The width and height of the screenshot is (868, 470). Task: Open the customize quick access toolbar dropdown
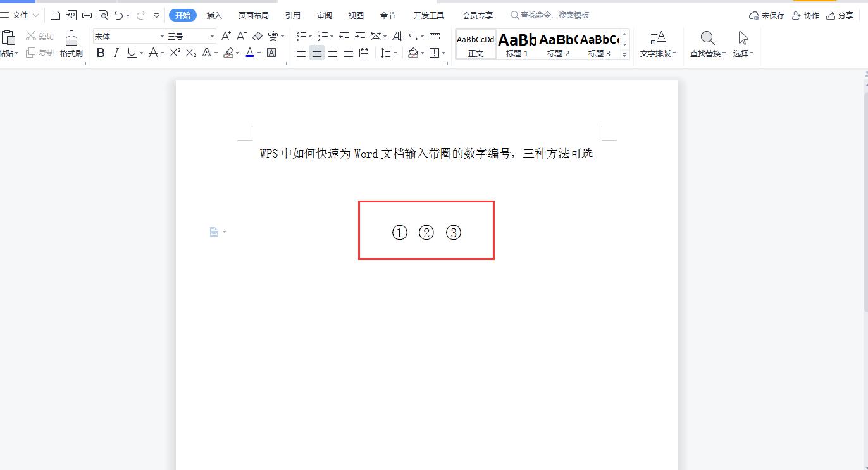pyautogui.click(x=156, y=15)
